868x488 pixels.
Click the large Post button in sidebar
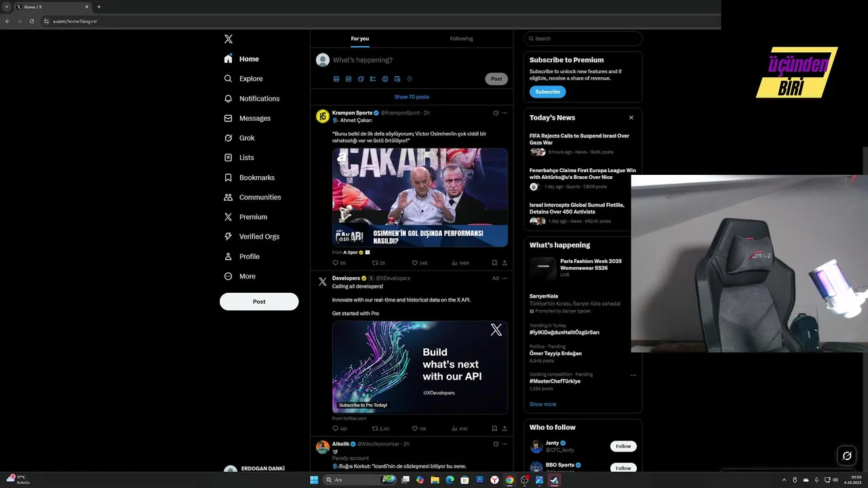[259, 302]
